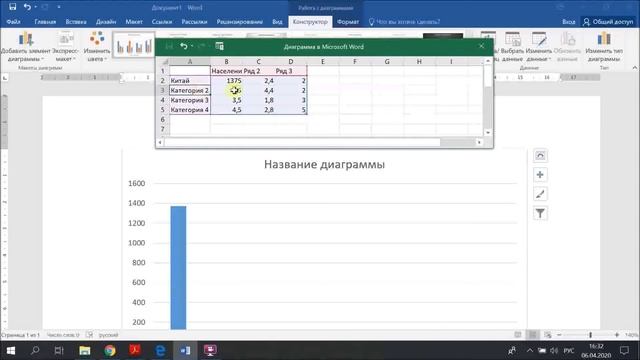Click cell Категория 3
The height and width of the screenshot is (360, 640).
tap(190, 100)
